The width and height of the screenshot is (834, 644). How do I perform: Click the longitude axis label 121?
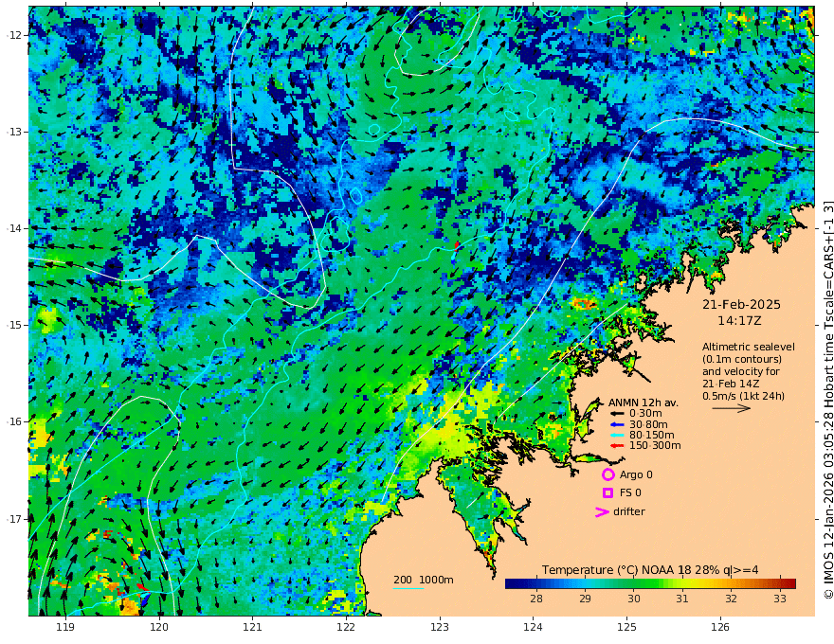click(x=253, y=627)
